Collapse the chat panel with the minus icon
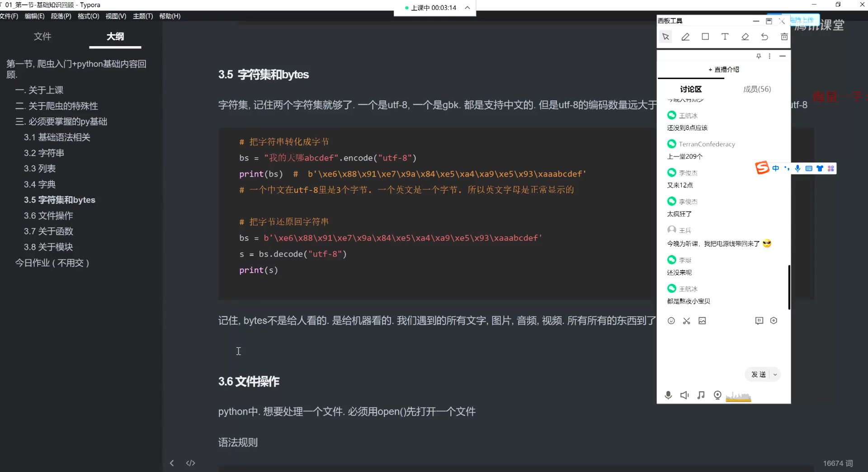The image size is (868, 472). [x=783, y=56]
